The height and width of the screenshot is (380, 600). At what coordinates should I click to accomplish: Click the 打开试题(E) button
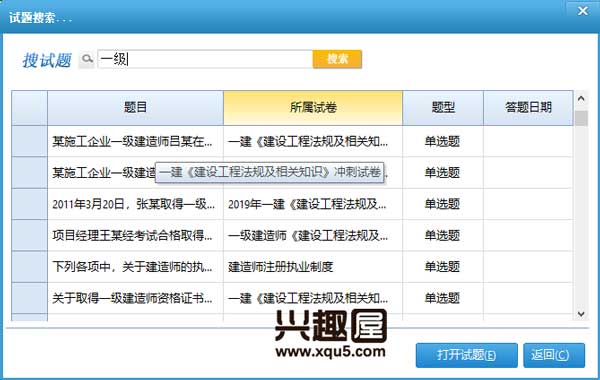point(466,355)
